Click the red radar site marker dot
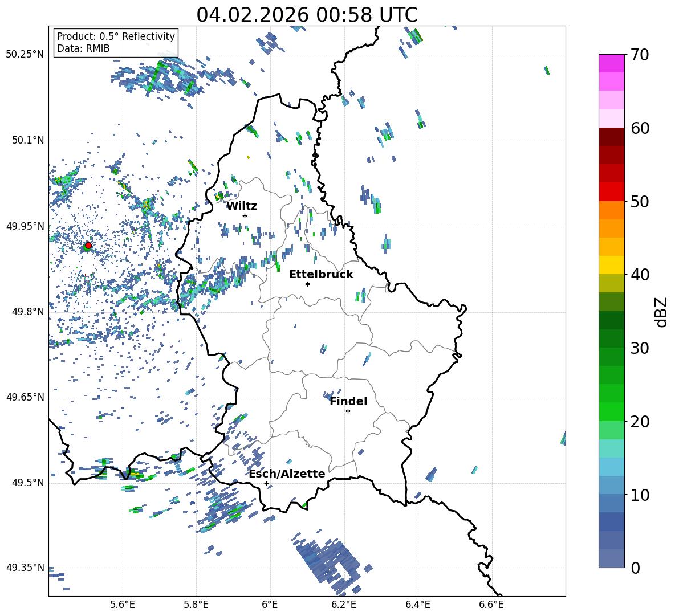This screenshot has height=616, width=675. 88,246
